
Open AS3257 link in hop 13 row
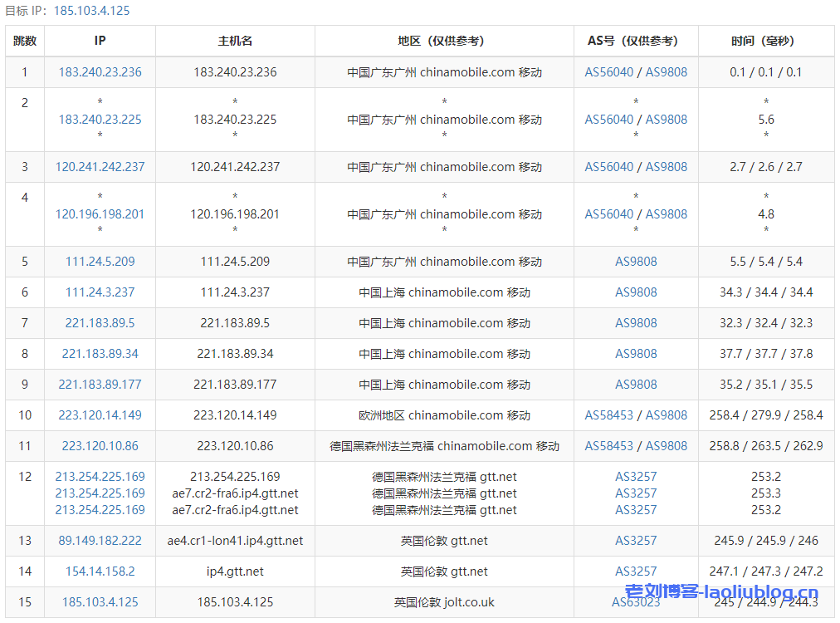tap(636, 541)
